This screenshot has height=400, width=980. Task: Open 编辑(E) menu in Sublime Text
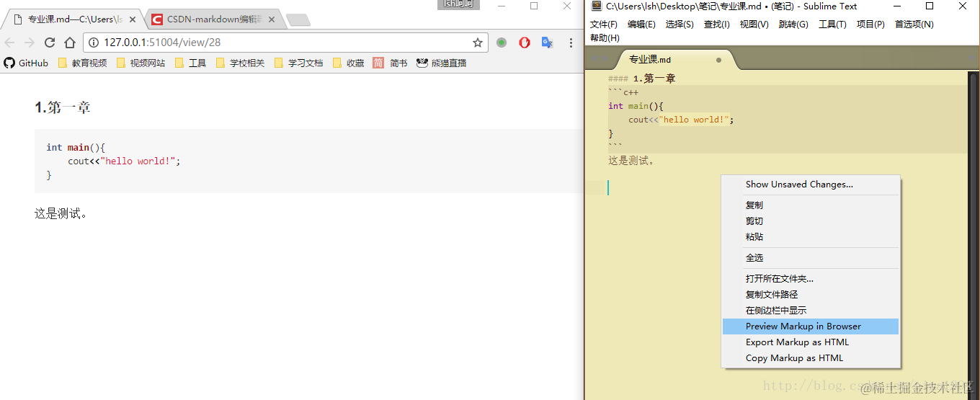pyautogui.click(x=641, y=24)
